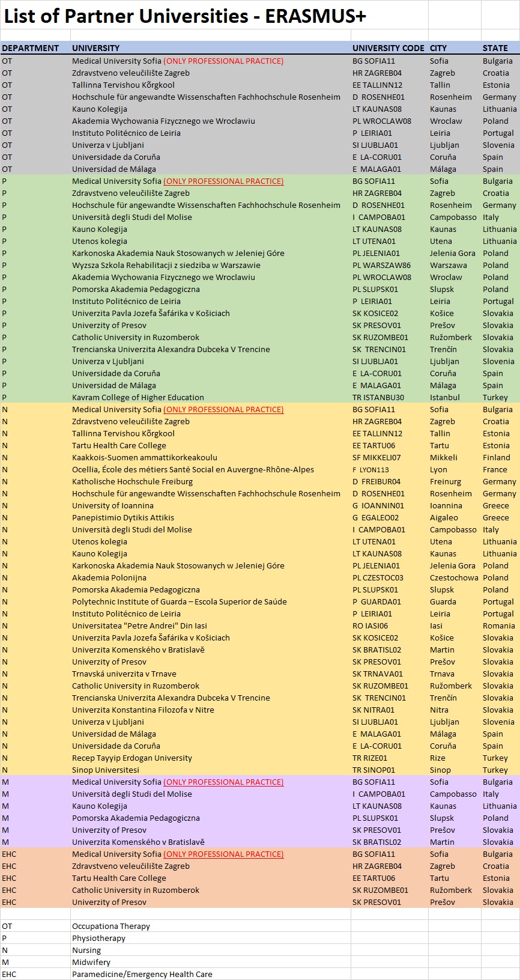The image size is (520, 980).
Task: Select 'Akademia Wychowania Fizycznego we Wroclawiu' in OT rows
Action: [163, 121]
